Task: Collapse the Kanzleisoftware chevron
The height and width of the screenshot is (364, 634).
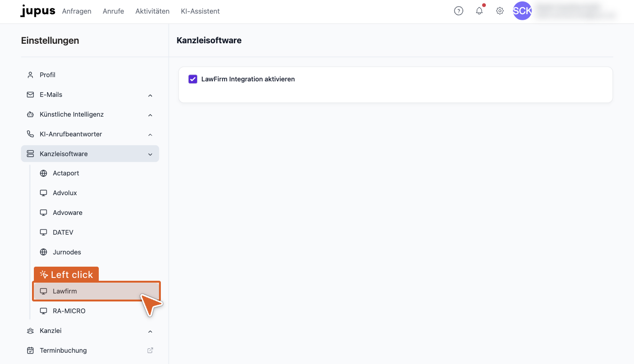Action: tap(151, 154)
